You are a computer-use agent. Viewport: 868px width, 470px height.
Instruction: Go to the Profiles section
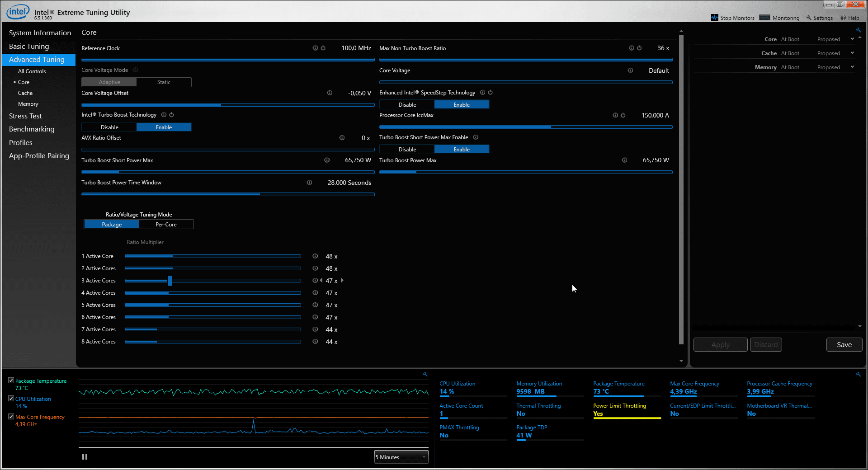(x=21, y=143)
